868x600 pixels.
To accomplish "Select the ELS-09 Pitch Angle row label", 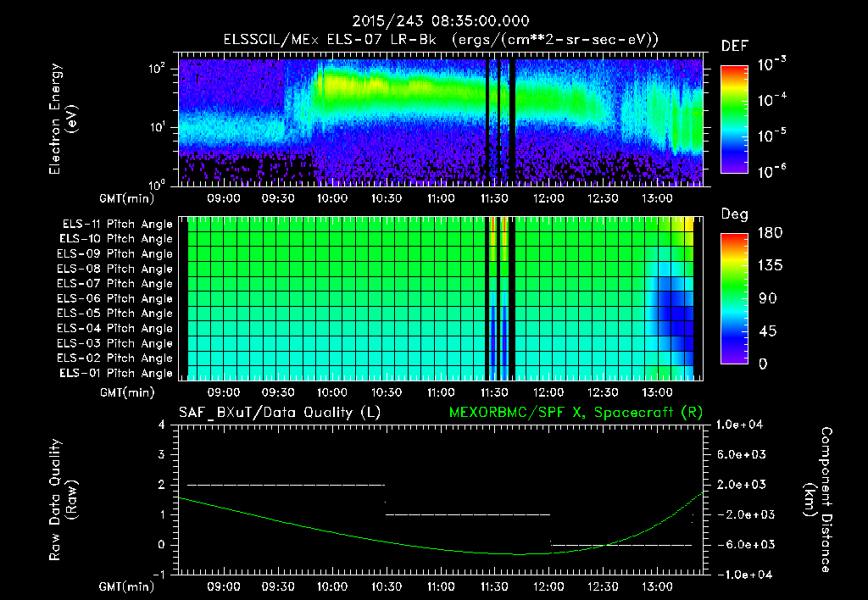I will click(x=114, y=254).
